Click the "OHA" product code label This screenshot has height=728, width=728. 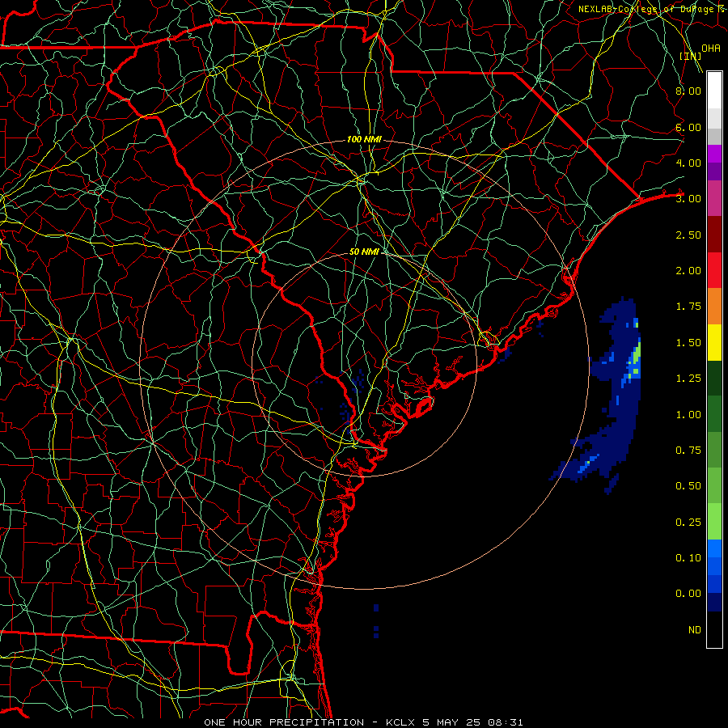click(x=711, y=49)
